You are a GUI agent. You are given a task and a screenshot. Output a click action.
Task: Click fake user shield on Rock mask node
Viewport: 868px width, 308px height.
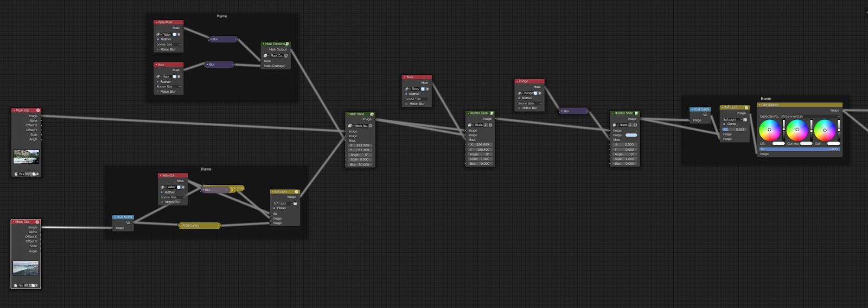pos(174,76)
